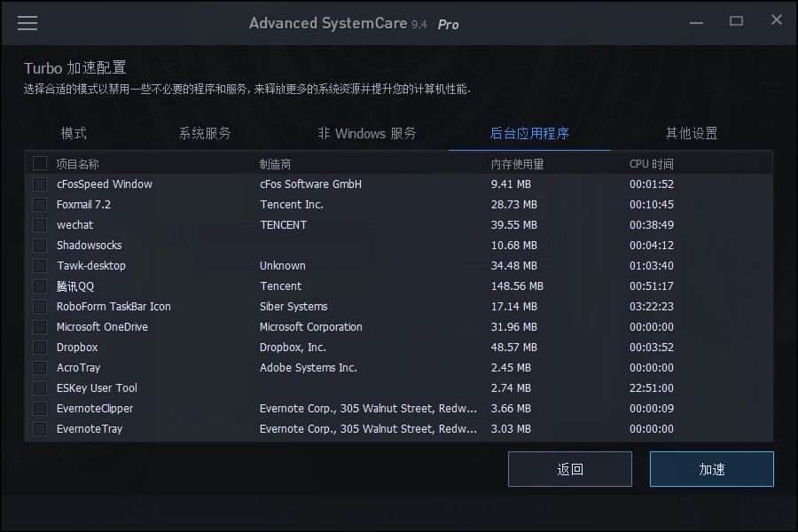Open the 其他设置 tab
The image size is (798, 532).
click(692, 133)
